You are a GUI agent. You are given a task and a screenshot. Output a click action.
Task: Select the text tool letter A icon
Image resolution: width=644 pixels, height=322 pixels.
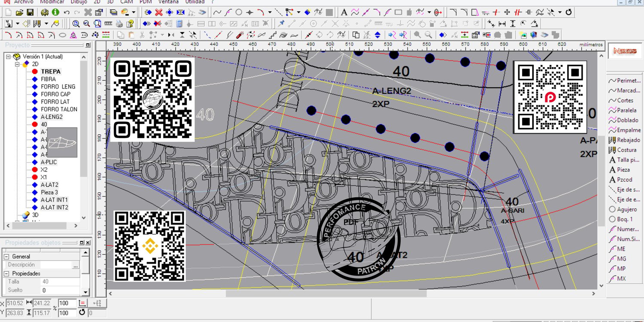(x=344, y=12)
